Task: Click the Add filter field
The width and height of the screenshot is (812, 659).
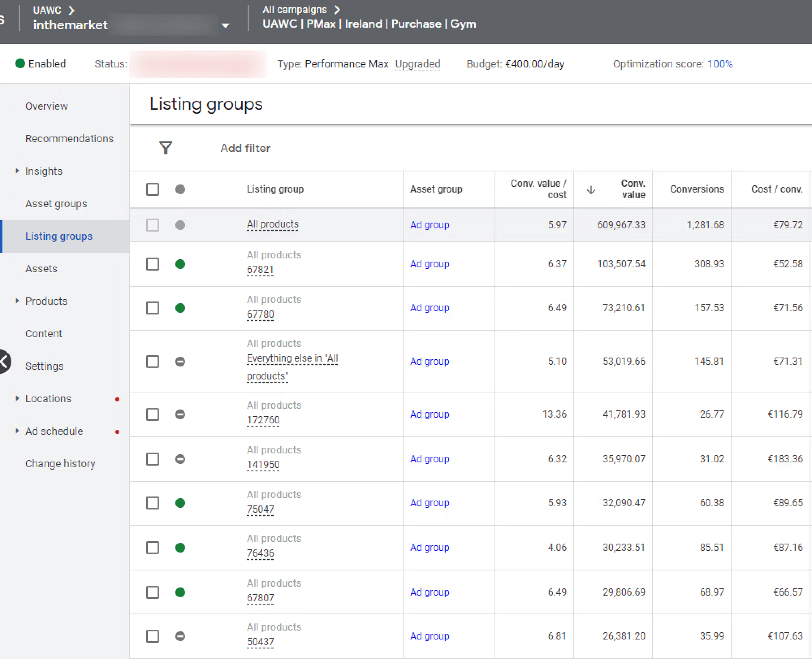Action: point(245,148)
